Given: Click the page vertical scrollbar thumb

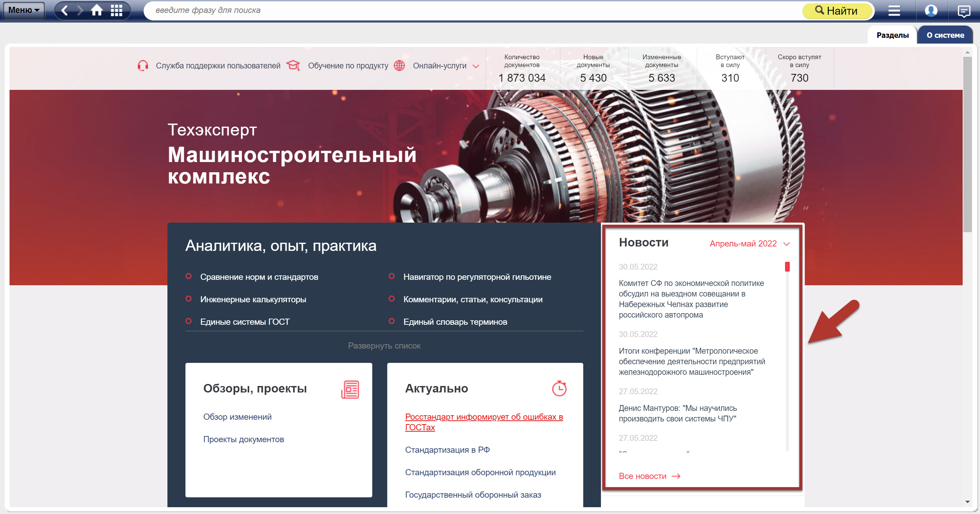Looking at the screenshot, I should pyautogui.click(x=967, y=145).
